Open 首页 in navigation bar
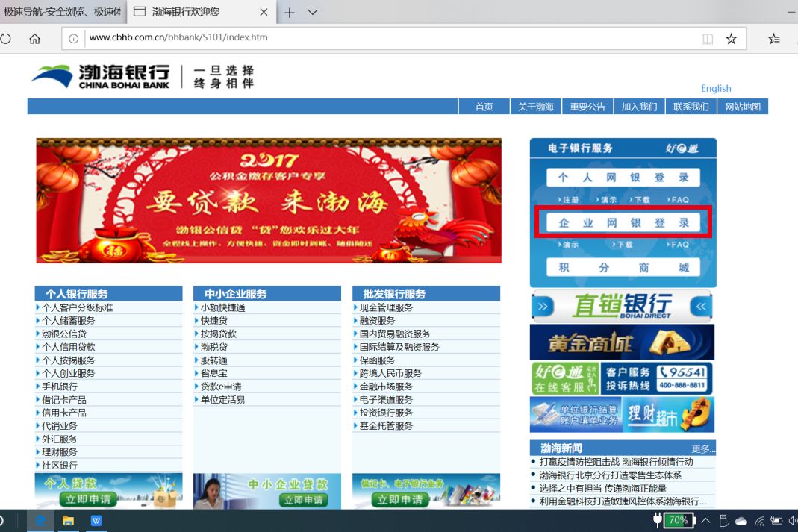 pos(484,107)
